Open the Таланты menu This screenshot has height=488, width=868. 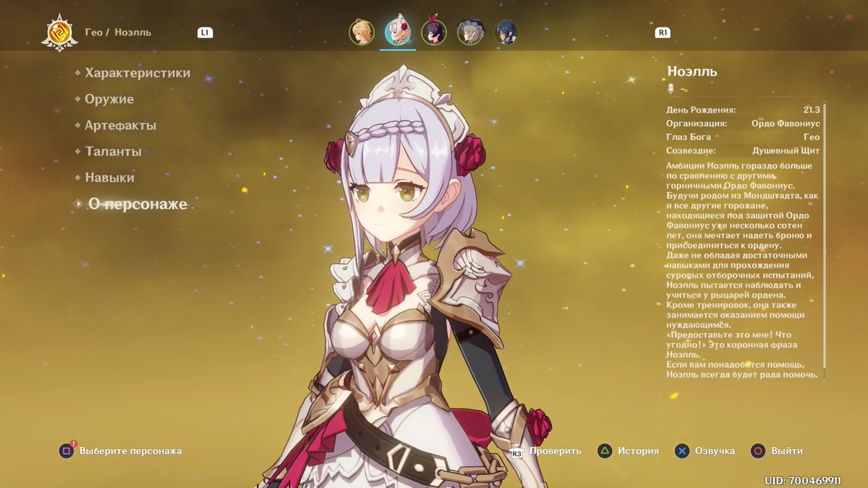point(113,152)
